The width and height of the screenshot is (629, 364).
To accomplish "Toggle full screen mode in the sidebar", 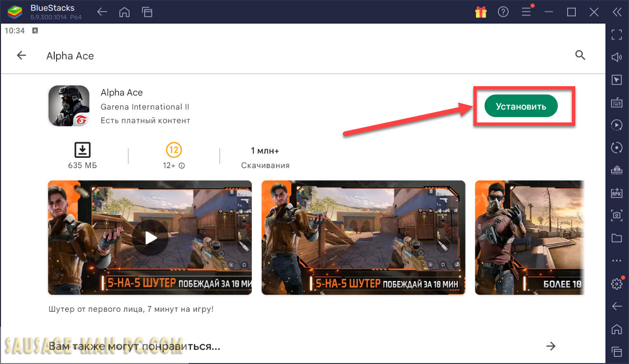I will (x=617, y=34).
